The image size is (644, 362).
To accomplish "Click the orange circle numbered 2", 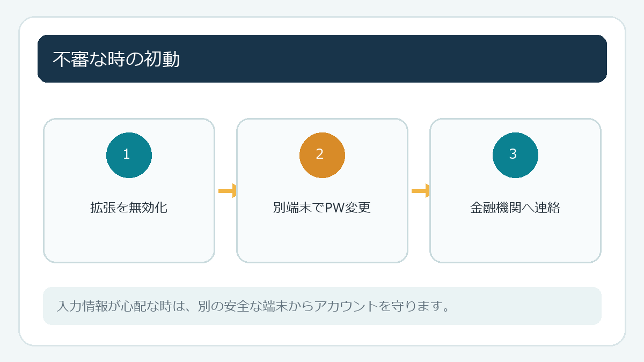I will tap(322, 155).
